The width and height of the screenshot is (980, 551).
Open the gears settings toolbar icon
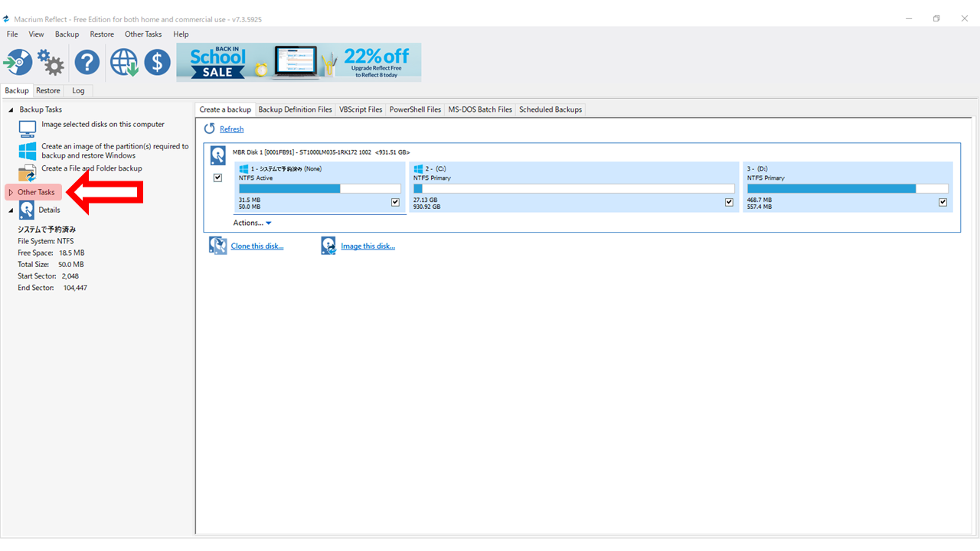click(x=51, y=62)
